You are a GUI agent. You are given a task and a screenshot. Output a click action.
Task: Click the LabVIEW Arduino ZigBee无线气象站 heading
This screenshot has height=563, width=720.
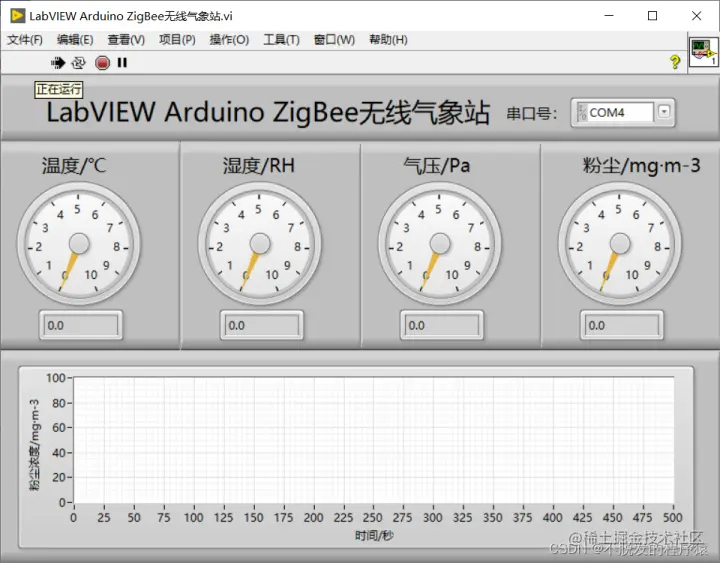click(x=268, y=113)
